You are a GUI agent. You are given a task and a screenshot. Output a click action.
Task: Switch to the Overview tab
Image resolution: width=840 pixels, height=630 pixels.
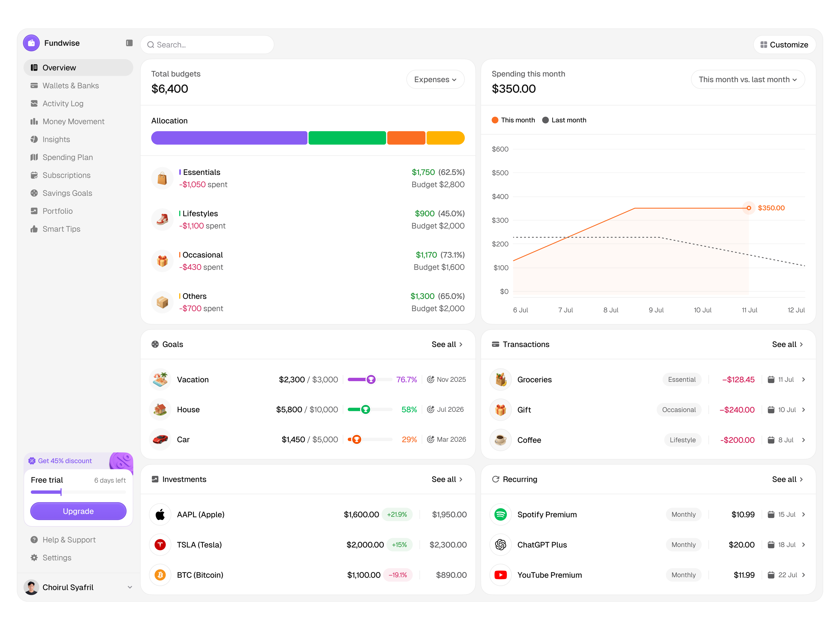click(x=59, y=67)
